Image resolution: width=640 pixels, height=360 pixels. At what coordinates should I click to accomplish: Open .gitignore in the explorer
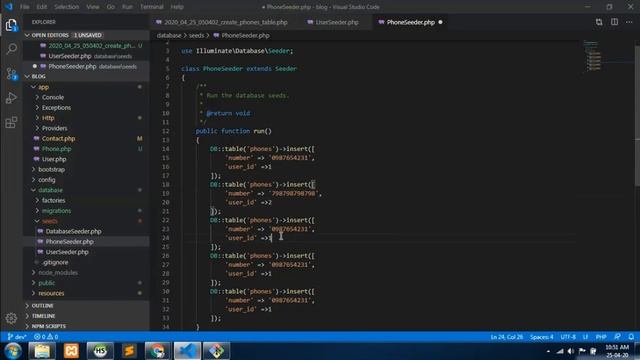click(x=86, y=262)
